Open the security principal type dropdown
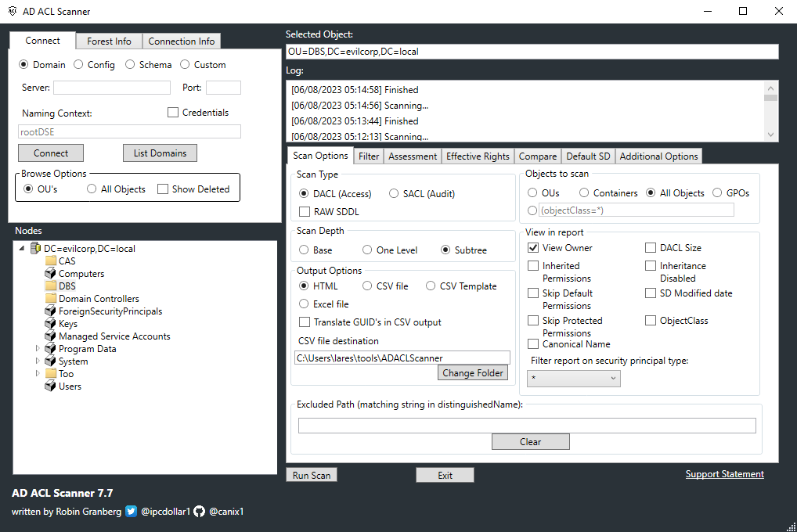This screenshot has width=797, height=532. [573, 377]
